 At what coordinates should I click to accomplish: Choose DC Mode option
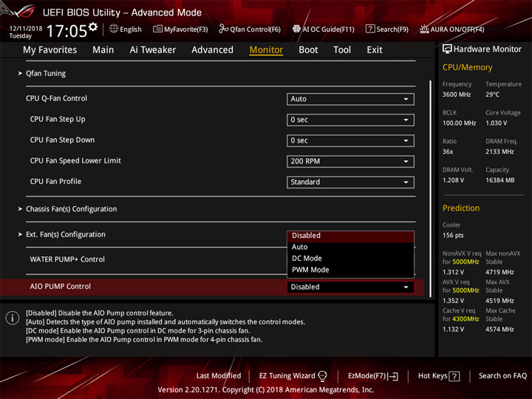click(x=350, y=259)
